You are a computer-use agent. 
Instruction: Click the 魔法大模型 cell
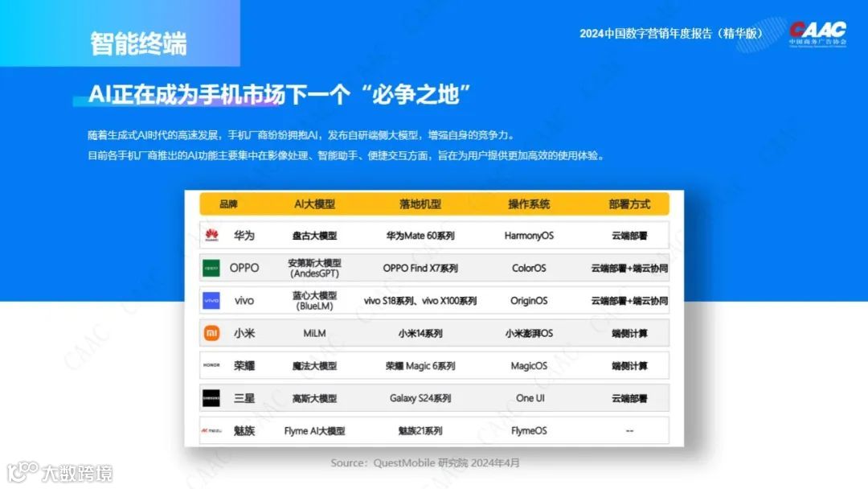(314, 366)
